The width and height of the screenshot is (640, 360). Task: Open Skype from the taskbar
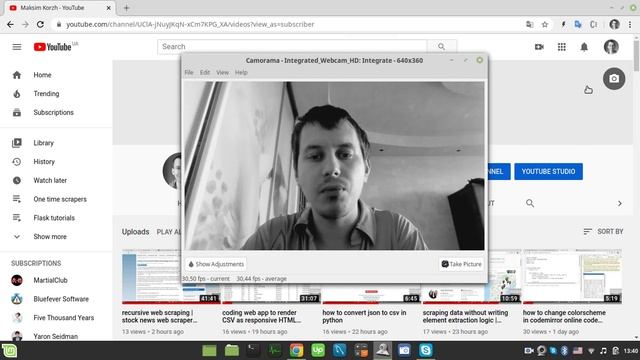click(426, 351)
